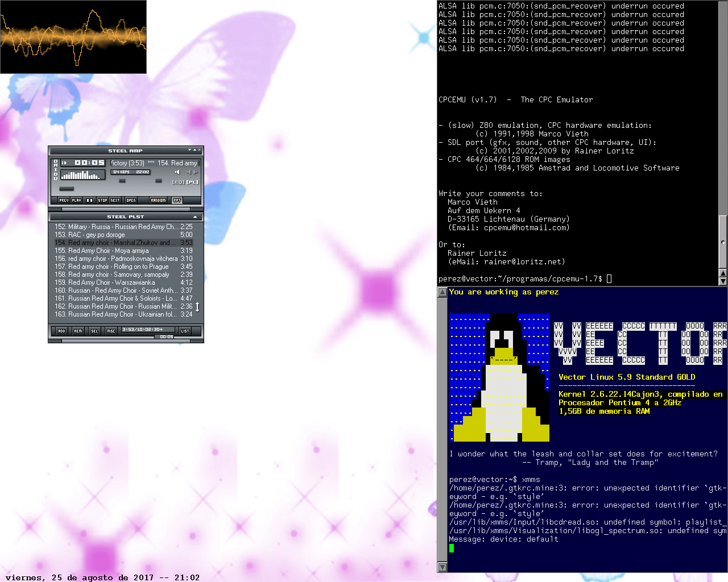Click the CPCEMU terminal scroll down arrow
This screenshot has height=582, width=728.
click(x=723, y=281)
